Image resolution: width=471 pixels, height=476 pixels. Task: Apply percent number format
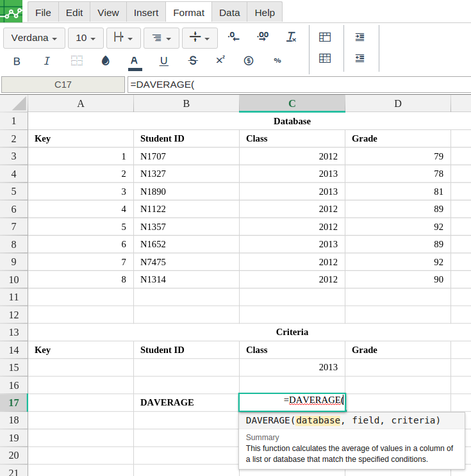pos(277,61)
